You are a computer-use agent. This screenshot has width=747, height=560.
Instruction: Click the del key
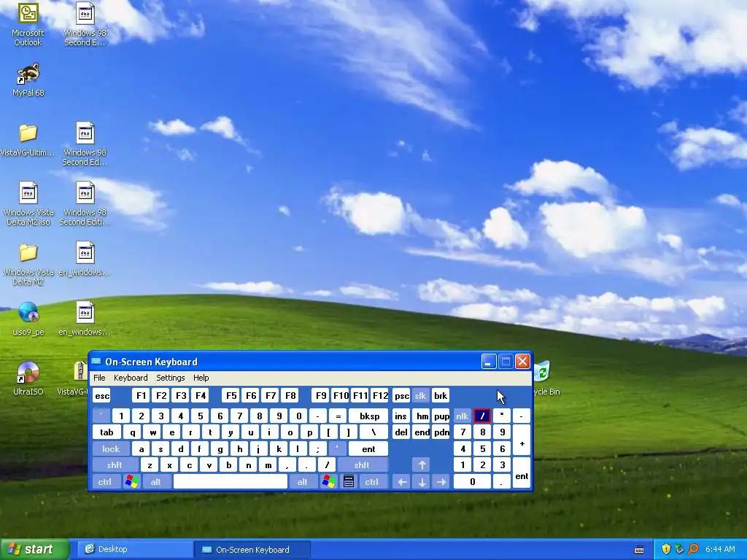click(x=401, y=432)
